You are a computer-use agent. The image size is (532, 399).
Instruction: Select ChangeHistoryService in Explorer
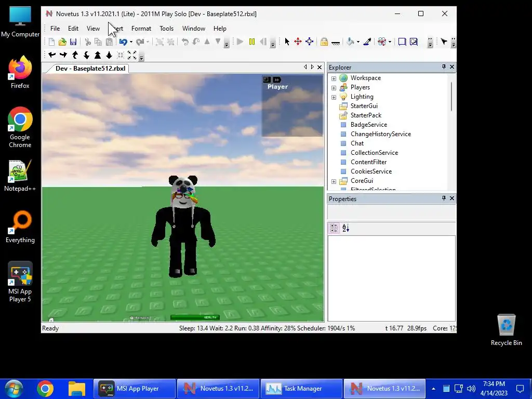click(x=381, y=134)
